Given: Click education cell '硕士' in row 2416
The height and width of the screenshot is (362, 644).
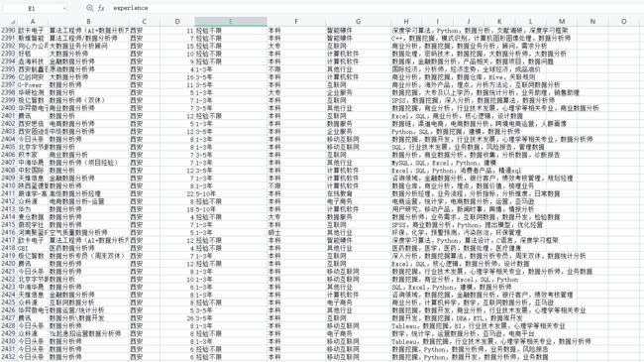Looking at the screenshot, I should click(x=274, y=232).
